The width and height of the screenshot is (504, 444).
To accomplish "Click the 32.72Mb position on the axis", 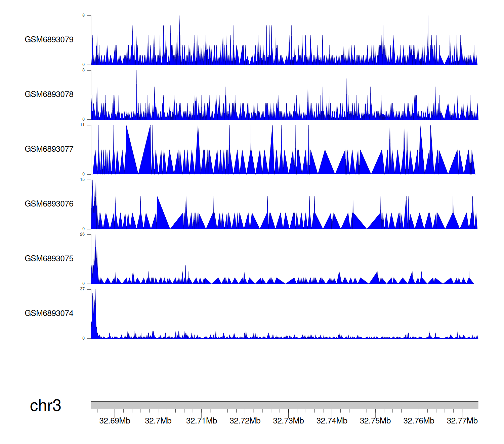I will (245, 421).
